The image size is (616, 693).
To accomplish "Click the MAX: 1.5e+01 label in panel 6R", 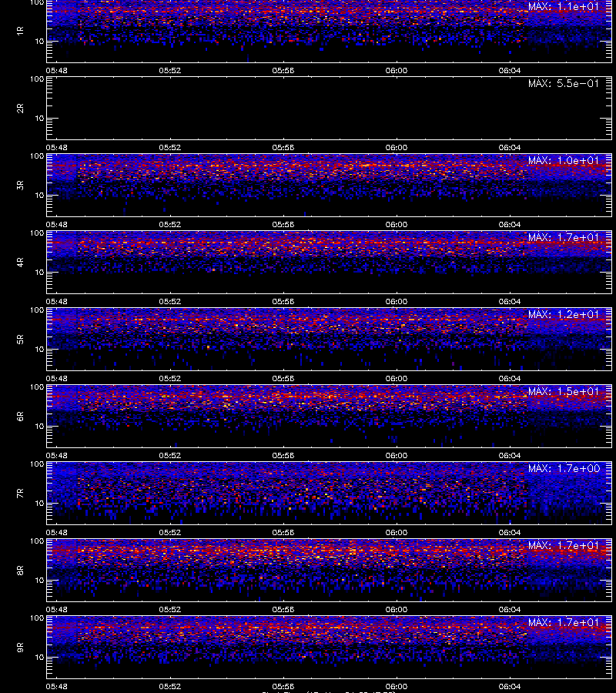I will point(564,391).
